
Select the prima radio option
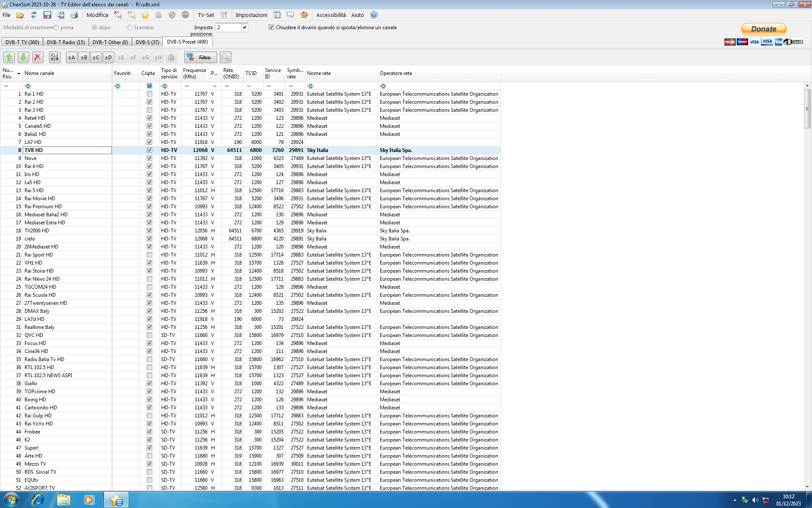56,27
